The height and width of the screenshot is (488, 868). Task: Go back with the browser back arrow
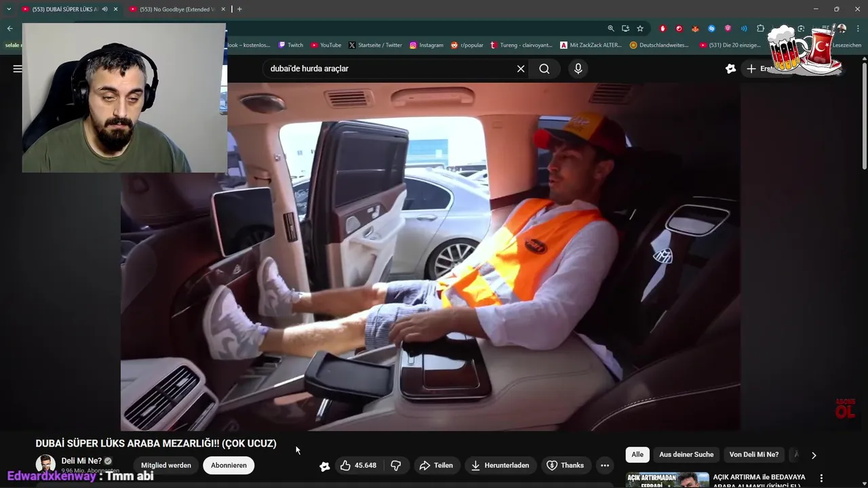[9, 28]
